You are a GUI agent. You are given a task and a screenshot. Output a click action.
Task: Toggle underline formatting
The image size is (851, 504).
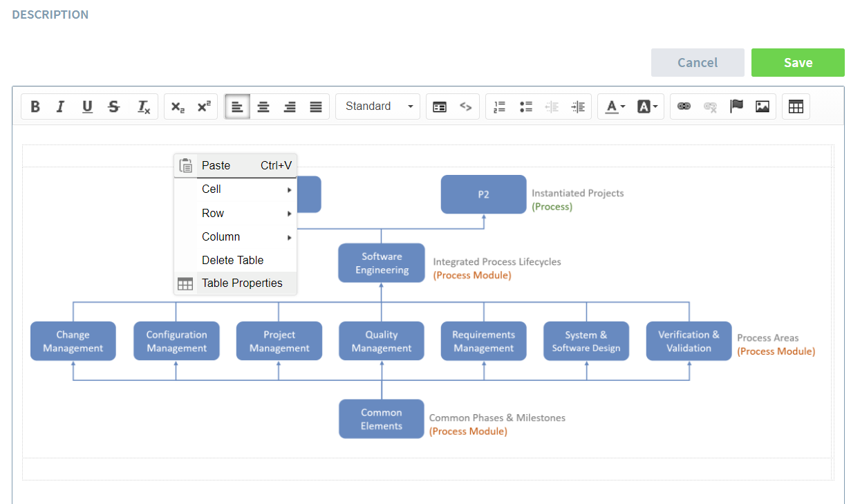[x=87, y=106]
